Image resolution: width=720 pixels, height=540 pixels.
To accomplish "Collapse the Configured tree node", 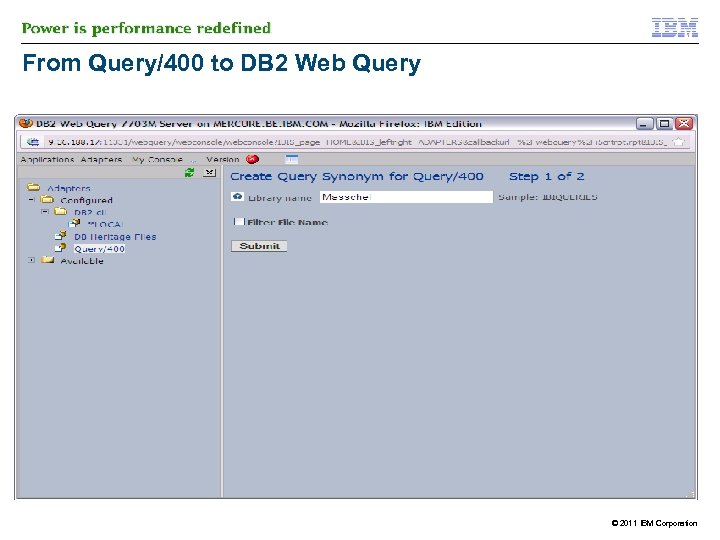I will pos(32,200).
